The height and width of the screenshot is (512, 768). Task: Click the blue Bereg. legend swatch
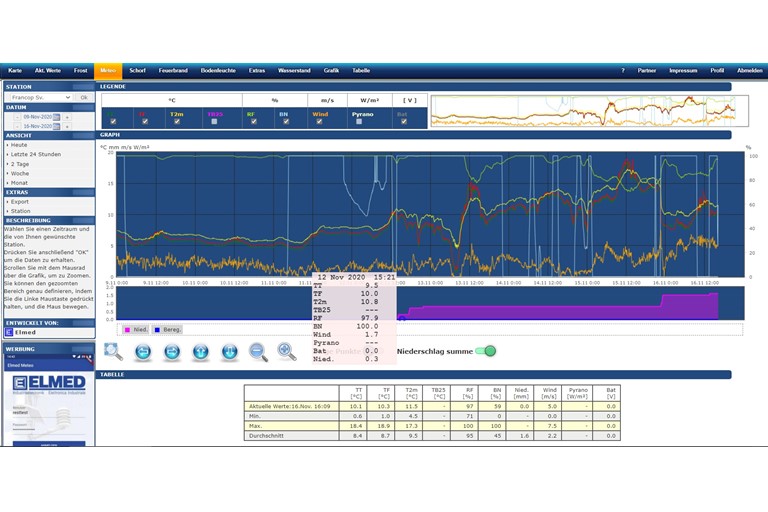[x=157, y=330]
